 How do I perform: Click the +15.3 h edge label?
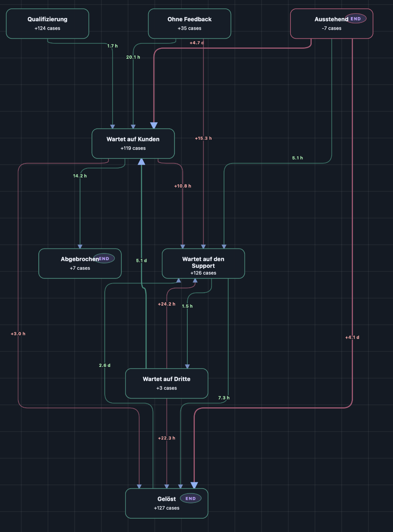point(203,138)
